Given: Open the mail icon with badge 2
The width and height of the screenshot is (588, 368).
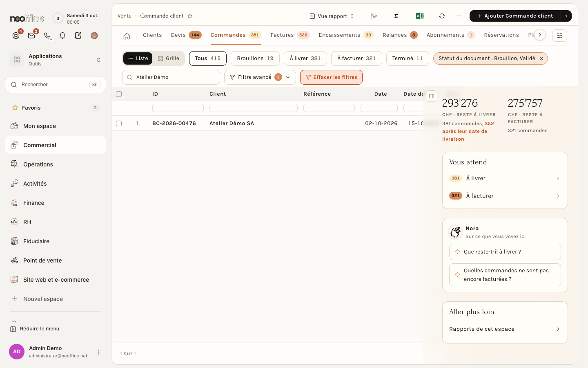Looking at the screenshot, I should point(31,36).
